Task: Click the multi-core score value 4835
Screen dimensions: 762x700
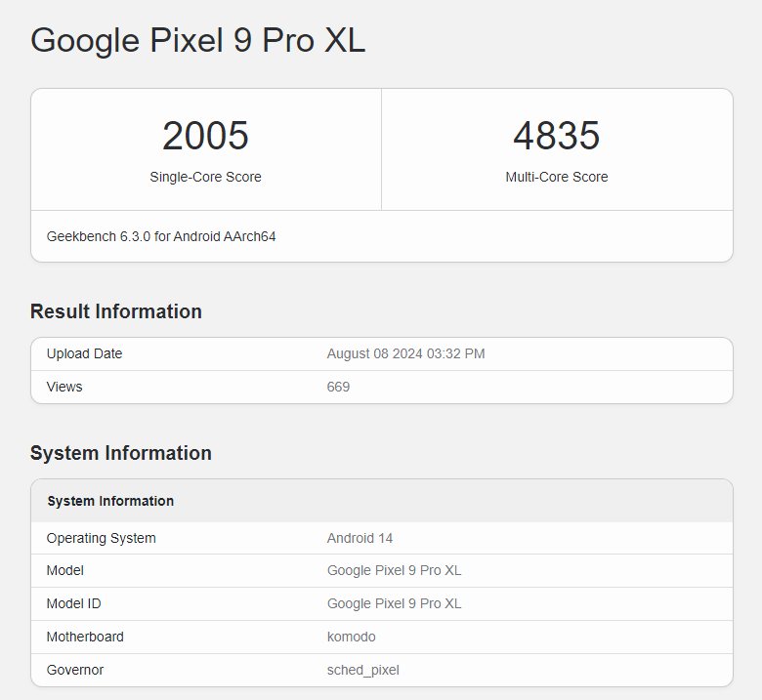Action: (x=556, y=136)
